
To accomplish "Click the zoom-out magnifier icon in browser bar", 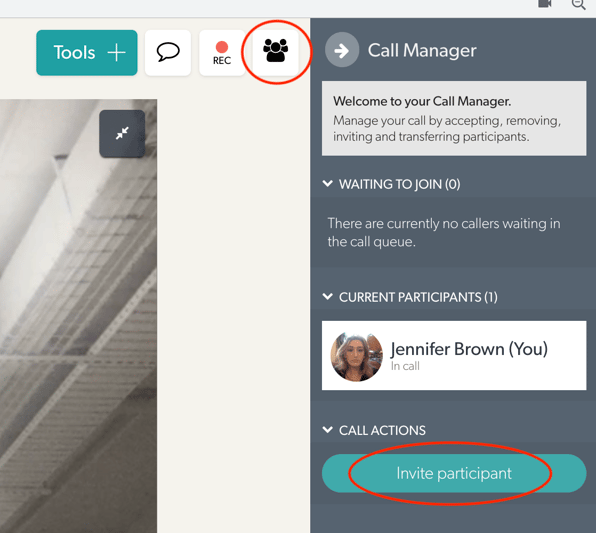I will (578, 4).
